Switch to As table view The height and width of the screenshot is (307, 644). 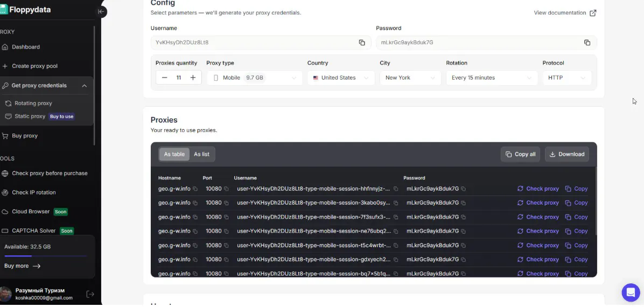click(x=174, y=154)
